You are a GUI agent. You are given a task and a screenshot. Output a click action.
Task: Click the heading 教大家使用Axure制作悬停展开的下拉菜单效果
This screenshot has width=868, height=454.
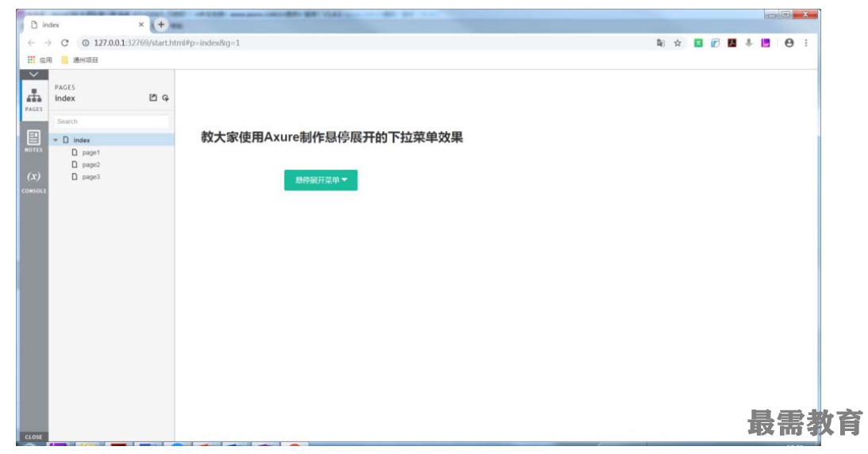332,137
